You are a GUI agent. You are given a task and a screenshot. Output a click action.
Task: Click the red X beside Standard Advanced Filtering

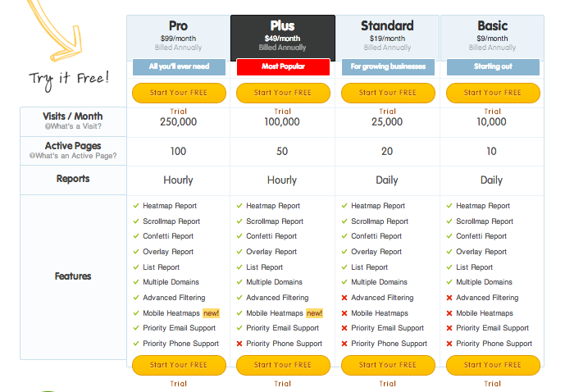click(344, 298)
